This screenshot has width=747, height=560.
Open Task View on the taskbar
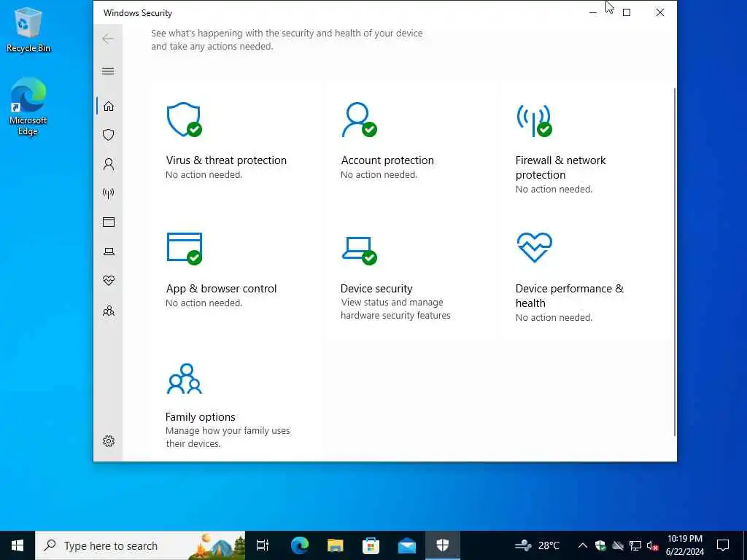(x=263, y=545)
